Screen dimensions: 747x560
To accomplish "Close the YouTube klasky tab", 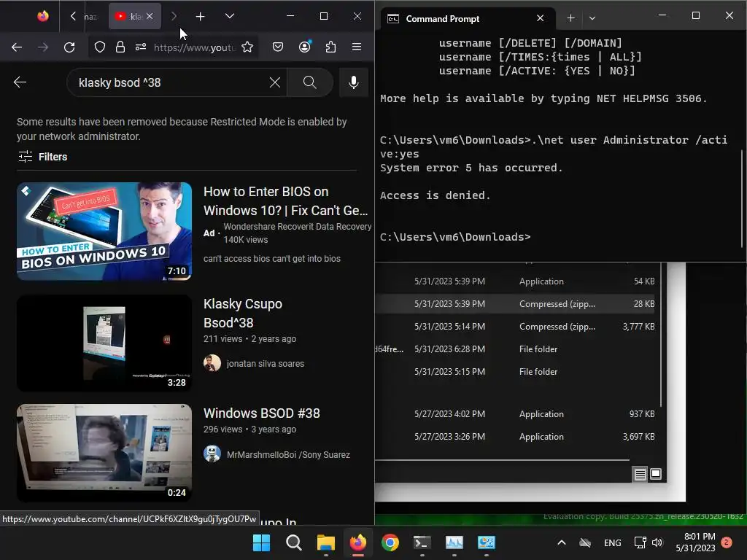I will [150, 16].
